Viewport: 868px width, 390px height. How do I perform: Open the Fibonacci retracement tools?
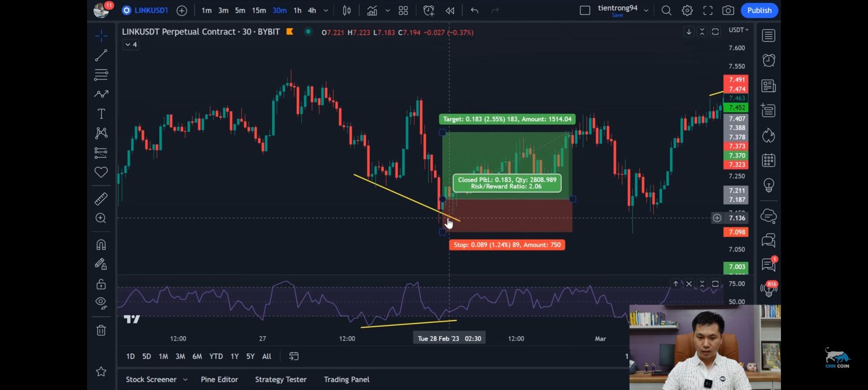tap(101, 75)
